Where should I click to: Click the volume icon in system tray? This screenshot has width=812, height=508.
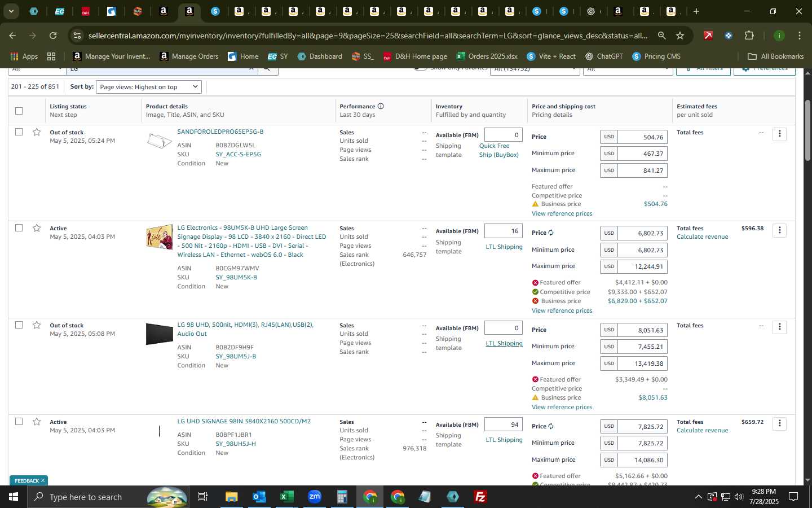click(739, 497)
